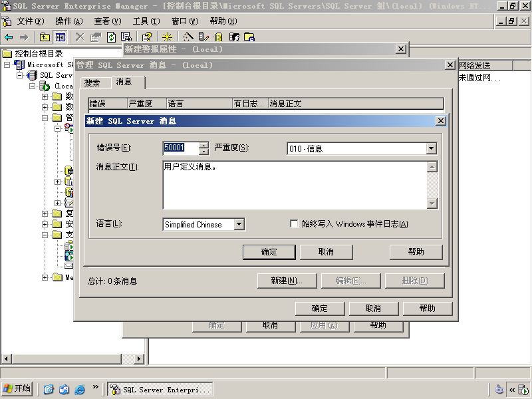The image size is (532, 399).
Task: Expand the 复 folder tree node
Action: pyautogui.click(x=45, y=213)
